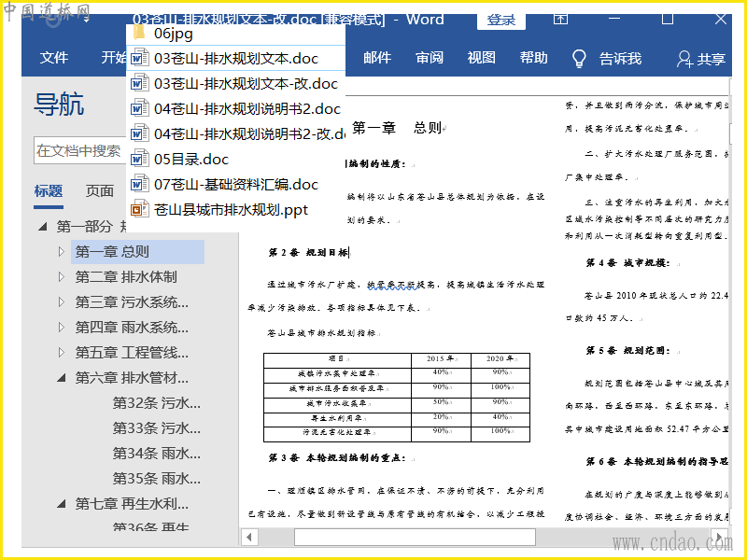Click the 登录 sign-in button

[501, 21]
